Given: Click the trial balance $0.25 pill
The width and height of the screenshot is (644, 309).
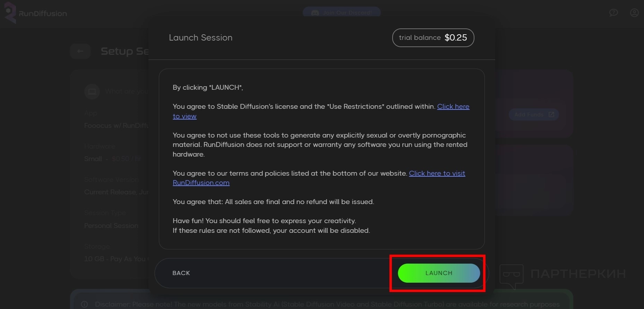Looking at the screenshot, I should tap(433, 38).
